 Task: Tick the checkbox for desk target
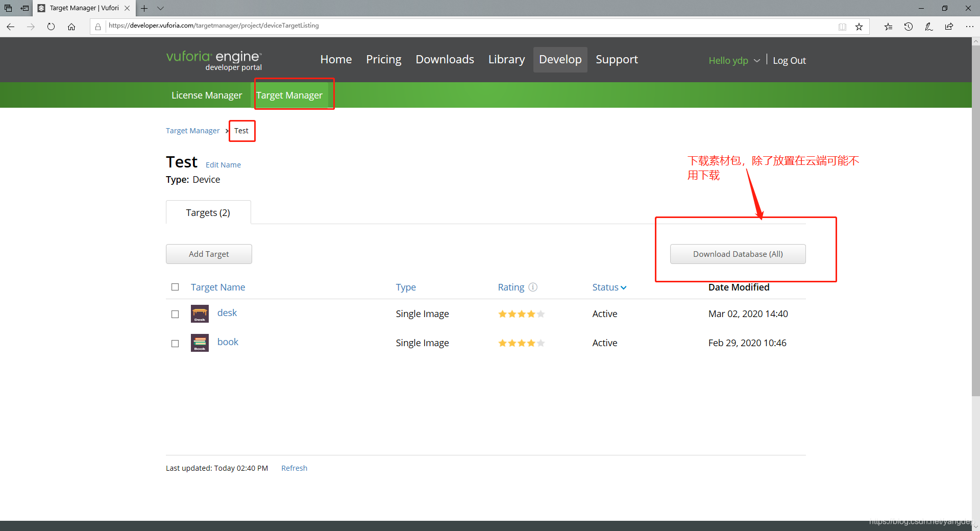coord(175,314)
